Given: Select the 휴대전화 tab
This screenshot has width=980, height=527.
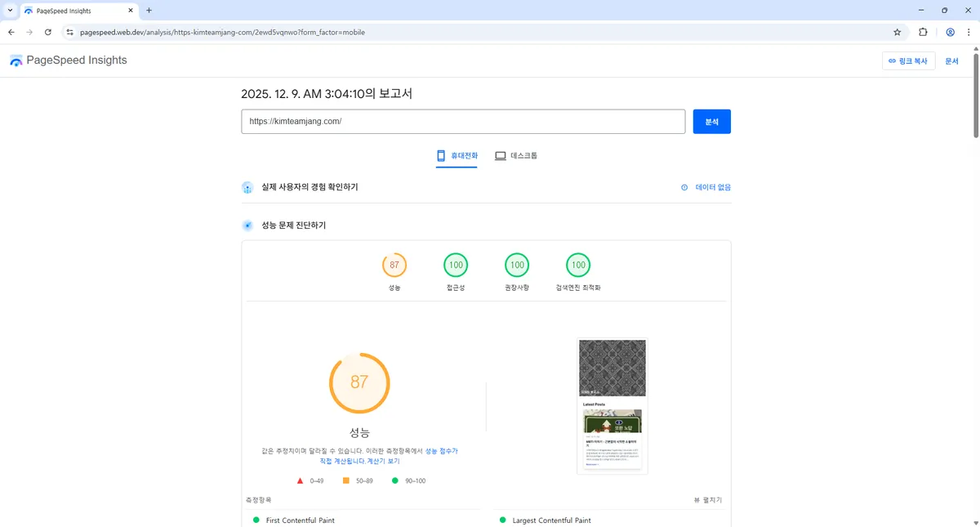Looking at the screenshot, I should 457,154.
